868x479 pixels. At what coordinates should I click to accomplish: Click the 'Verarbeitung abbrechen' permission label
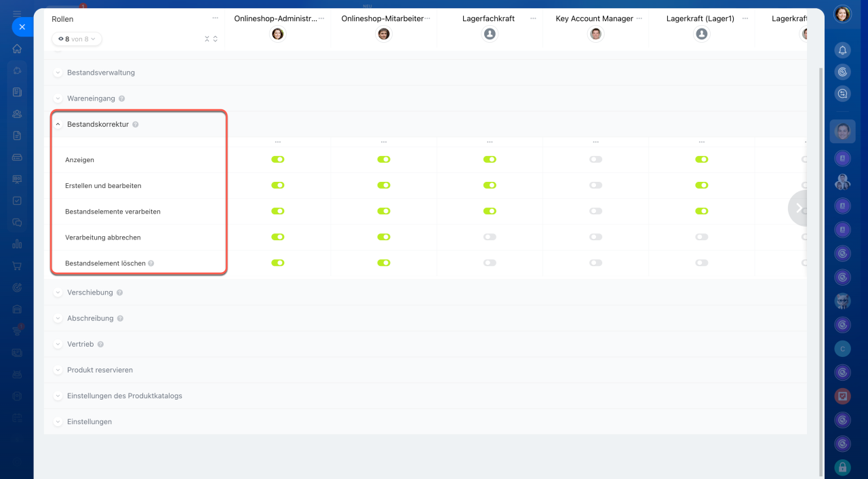point(103,237)
